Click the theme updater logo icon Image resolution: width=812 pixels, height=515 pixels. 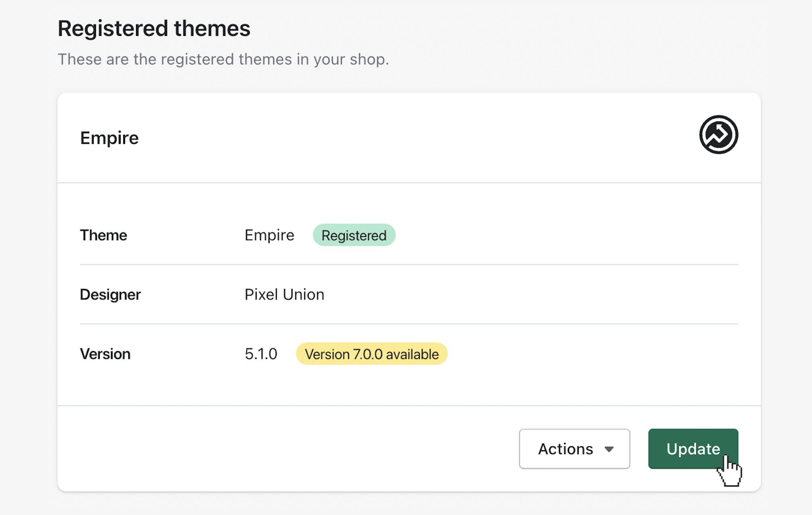(718, 134)
